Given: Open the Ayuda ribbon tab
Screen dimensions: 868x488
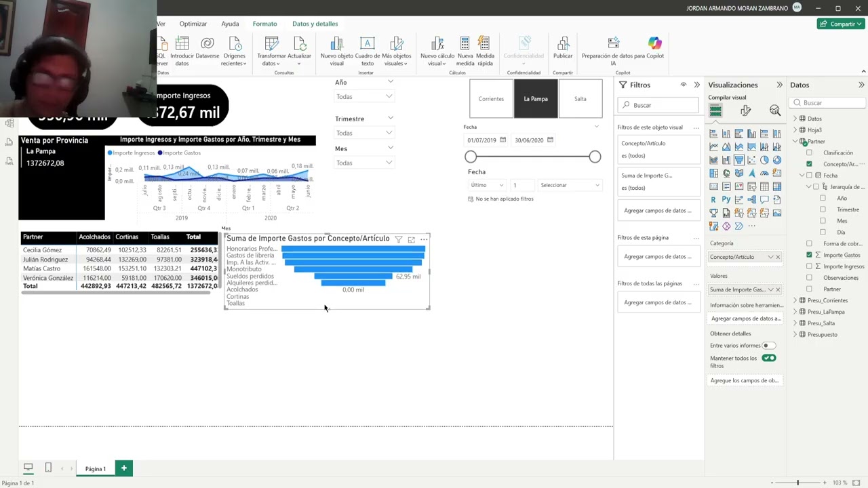Looking at the screenshot, I should (230, 24).
